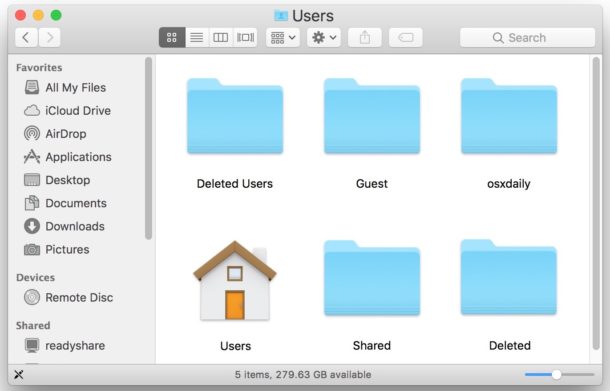Maximize the window with green button
610x391 pixels.
(x=56, y=16)
